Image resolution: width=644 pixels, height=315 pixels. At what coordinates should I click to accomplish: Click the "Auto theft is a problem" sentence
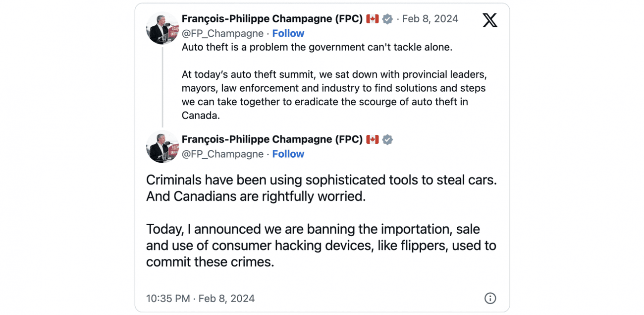click(317, 48)
